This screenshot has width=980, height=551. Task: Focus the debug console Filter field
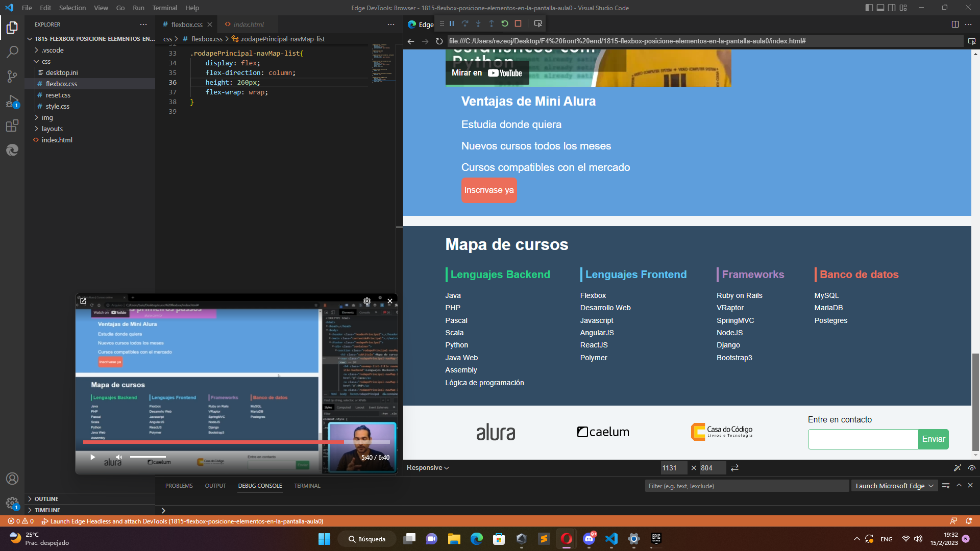[x=747, y=486]
